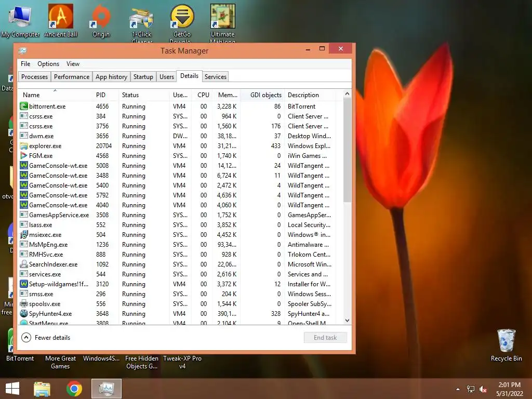
Task: Click the FGM.exe process icon
Action: click(x=24, y=156)
